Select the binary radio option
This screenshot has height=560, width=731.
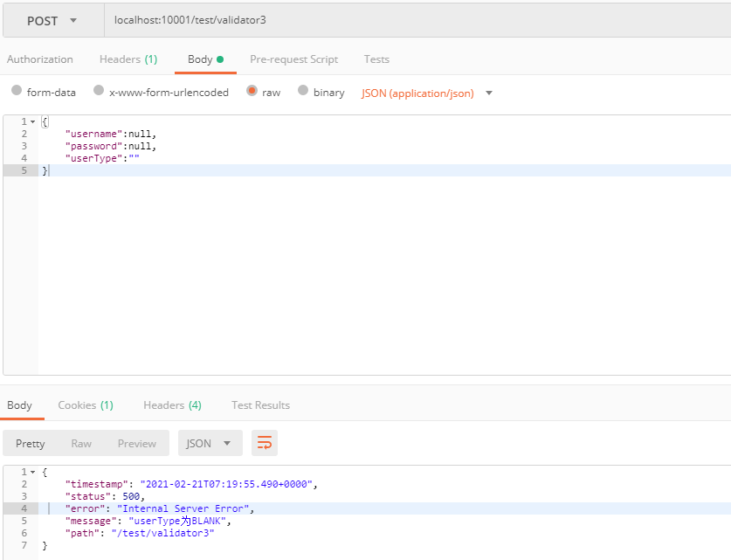(303, 91)
